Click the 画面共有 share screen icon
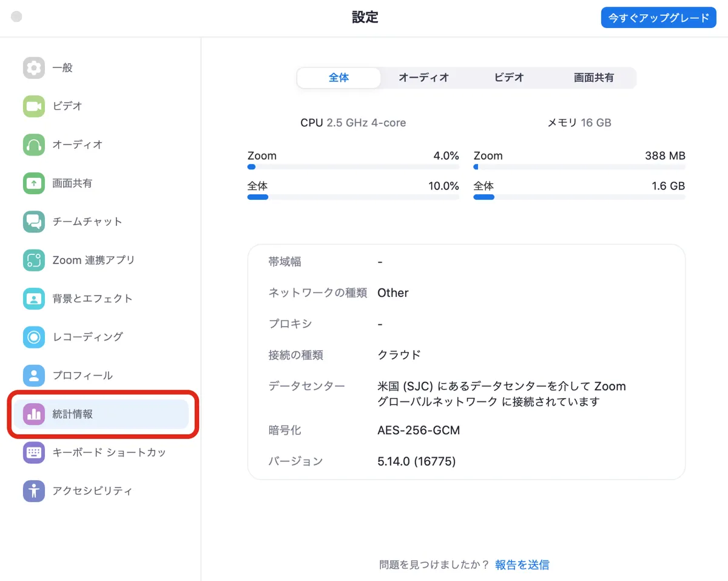This screenshot has width=728, height=581. click(x=34, y=183)
